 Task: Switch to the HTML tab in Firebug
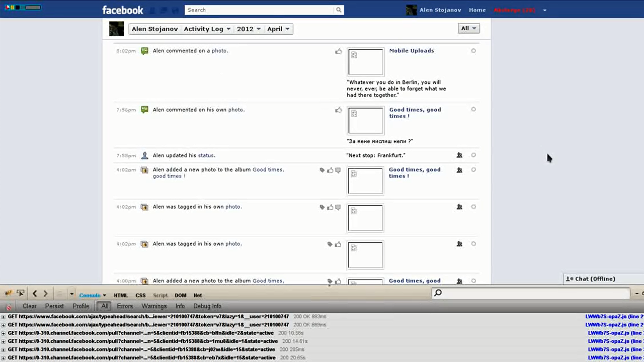click(x=120, y=295)
